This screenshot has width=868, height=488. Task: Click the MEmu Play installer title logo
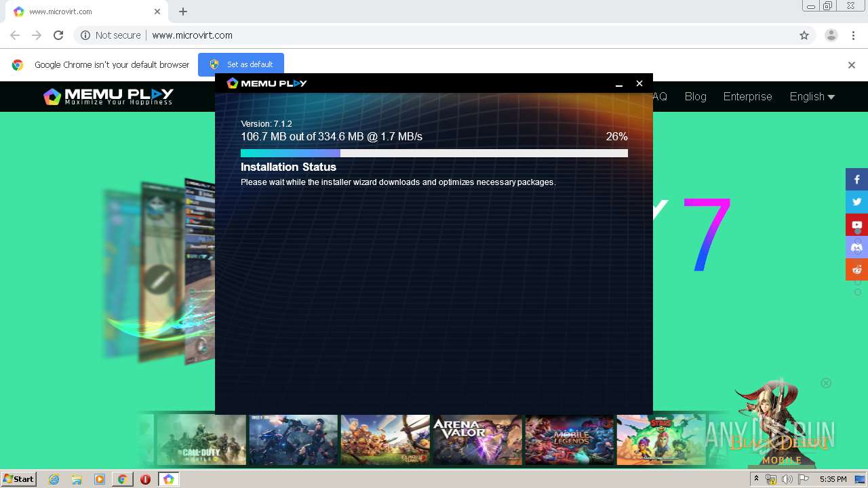coord(267,83)
